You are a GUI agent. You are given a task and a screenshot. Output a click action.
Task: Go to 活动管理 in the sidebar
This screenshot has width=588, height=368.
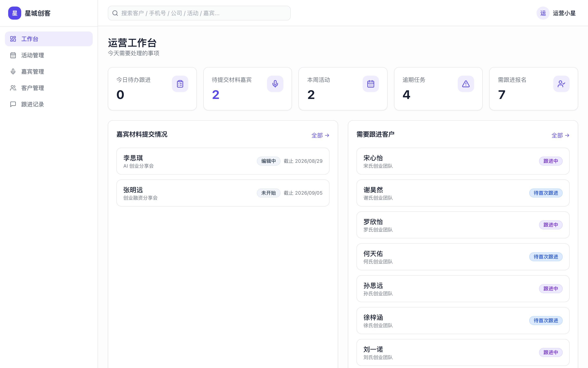click(49, 55)
